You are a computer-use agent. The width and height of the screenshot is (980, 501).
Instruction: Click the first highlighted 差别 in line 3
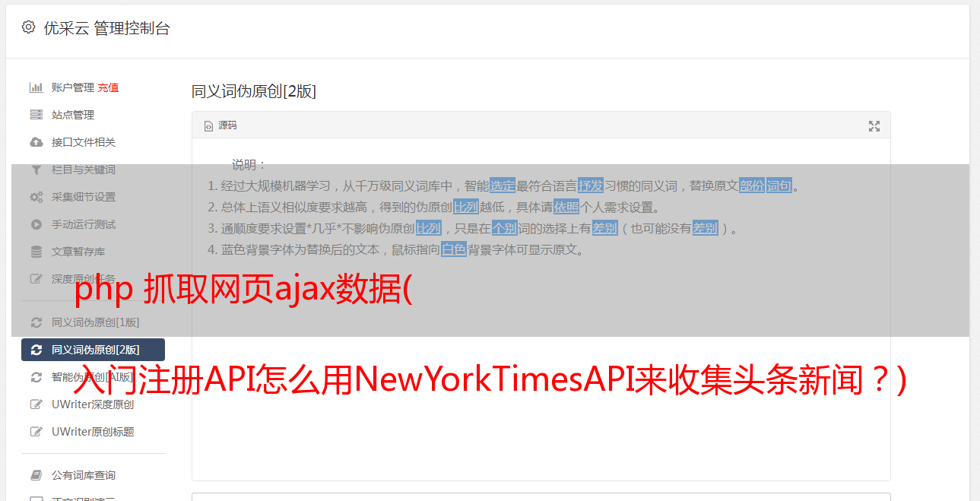(605, 228)
